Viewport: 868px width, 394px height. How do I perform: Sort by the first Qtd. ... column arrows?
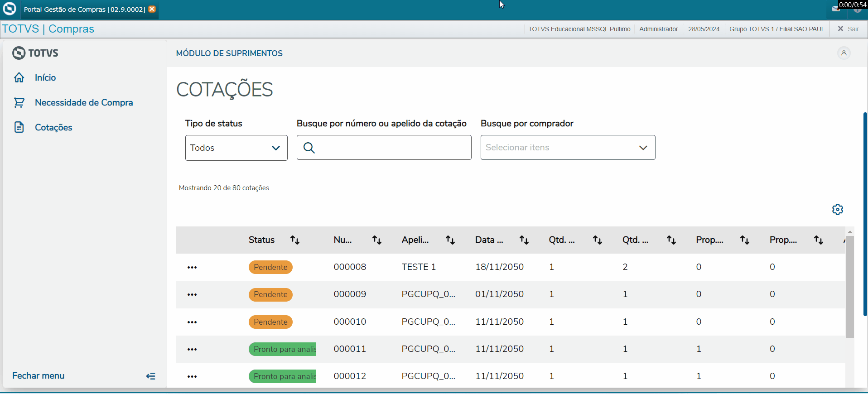(598, 240)
